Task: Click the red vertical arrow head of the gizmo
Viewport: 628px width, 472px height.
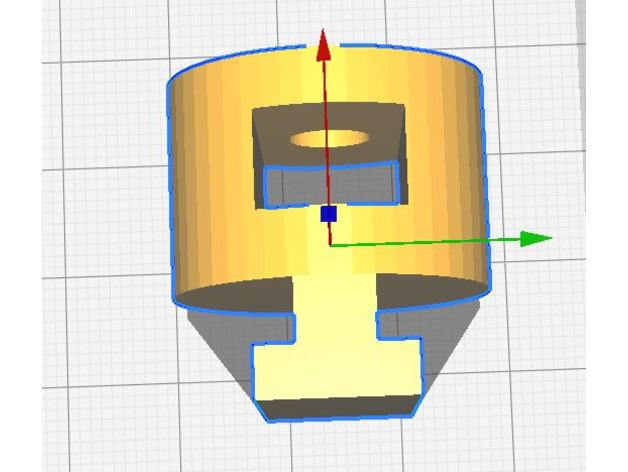Action: pyautogui.click(x=323, y=45)
